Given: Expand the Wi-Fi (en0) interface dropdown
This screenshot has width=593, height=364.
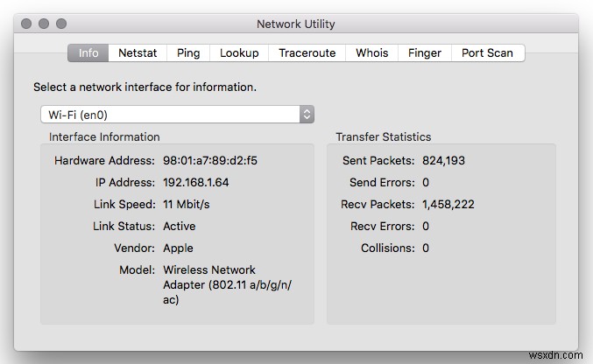Looking at the screenshot, I should coord(177,114).
